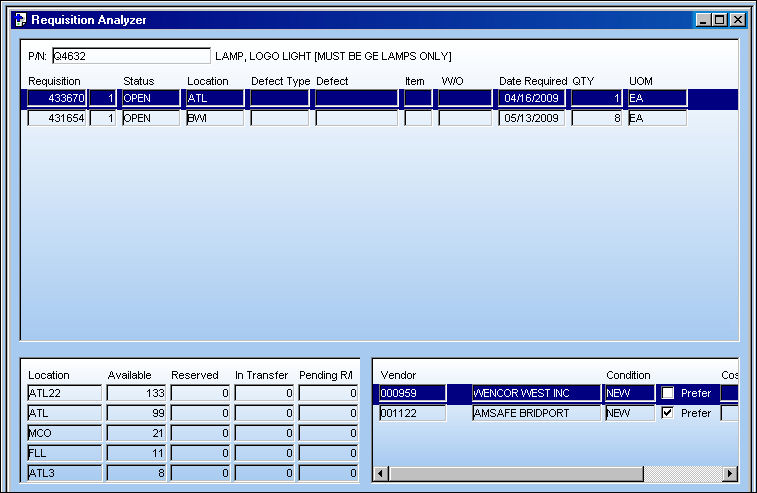This screenshot has height=493, width=757.
Task: Click the scrollbar right arrow in the vendor panel
Action: 730,474
